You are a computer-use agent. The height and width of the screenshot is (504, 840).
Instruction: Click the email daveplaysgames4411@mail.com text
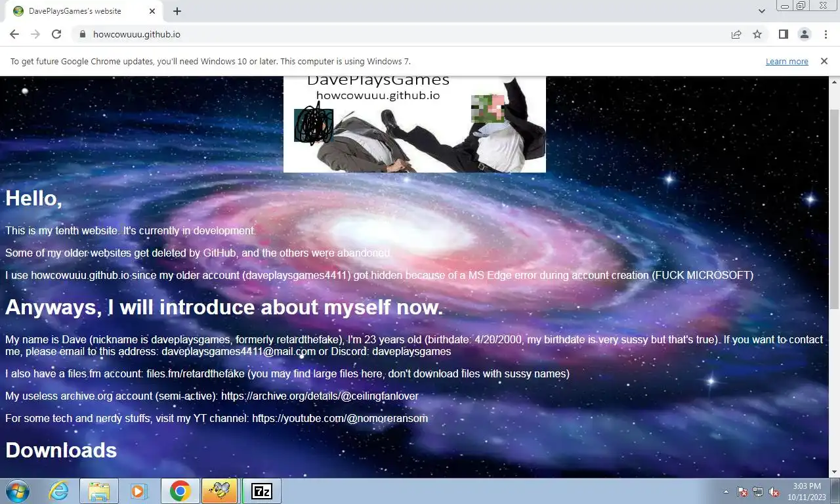[x=239, y=352]
